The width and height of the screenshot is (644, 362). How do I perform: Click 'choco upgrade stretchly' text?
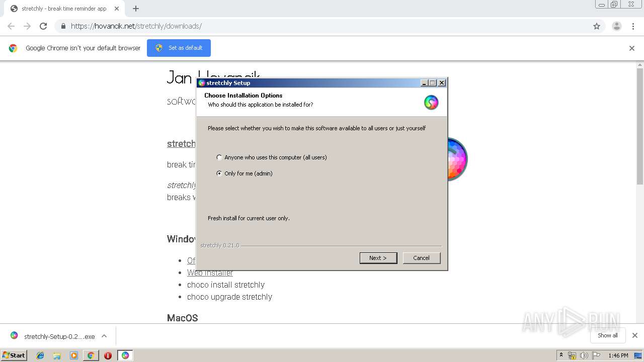[x=229, y=297]
